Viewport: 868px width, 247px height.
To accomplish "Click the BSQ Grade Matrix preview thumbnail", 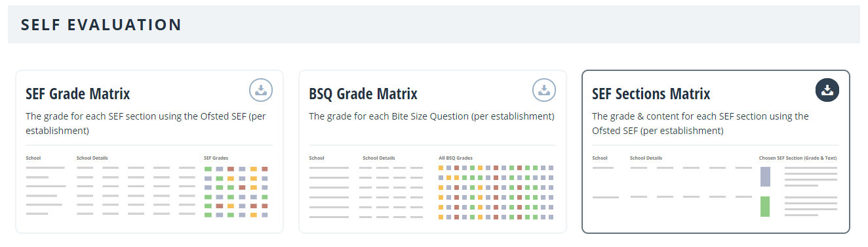I will click(432, 187).
